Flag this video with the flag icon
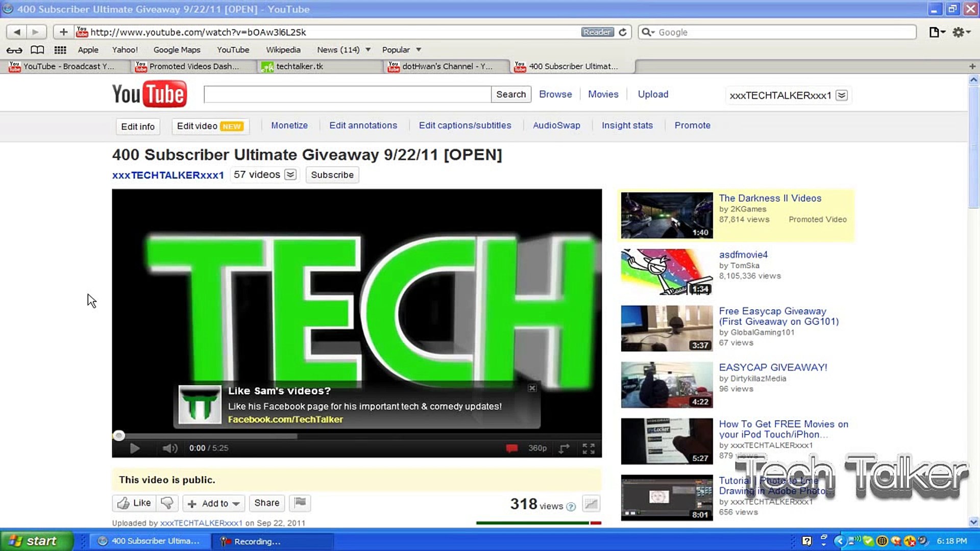Viewport: 980px width, 551px height. 300,503
